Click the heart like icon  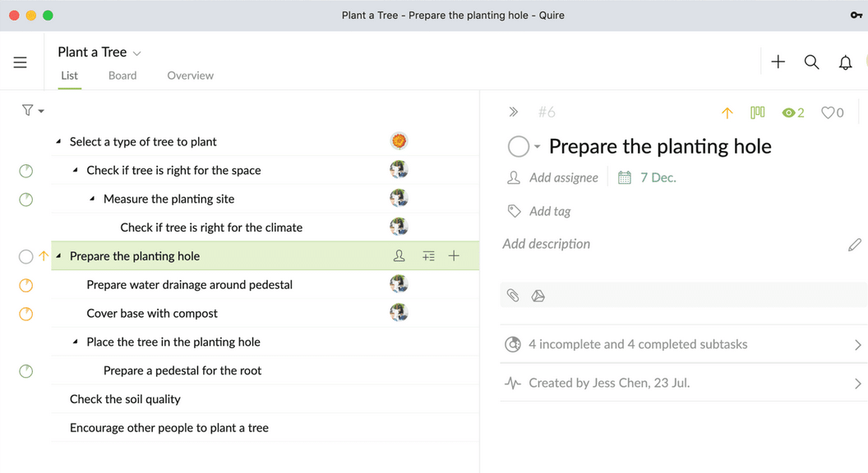click(828, 113)
